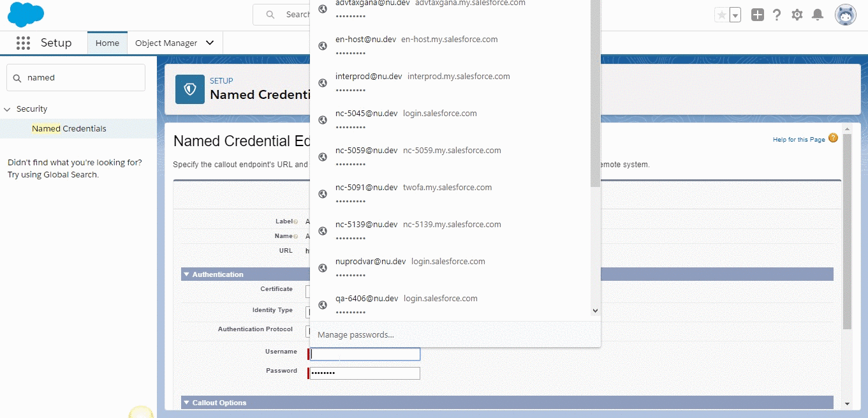The width and height of the screenshot is (868, 418).
Task: Click the Password input field
Action: 365,373
